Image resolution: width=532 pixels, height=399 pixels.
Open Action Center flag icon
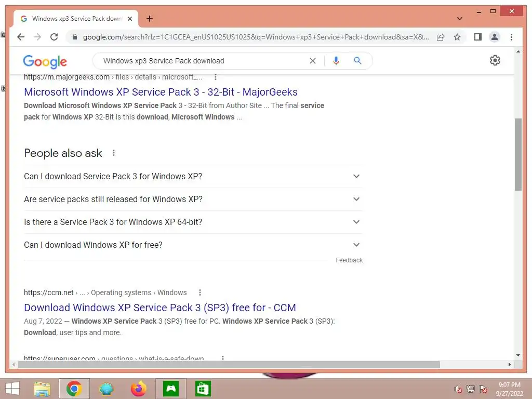[x=483, y=389]
